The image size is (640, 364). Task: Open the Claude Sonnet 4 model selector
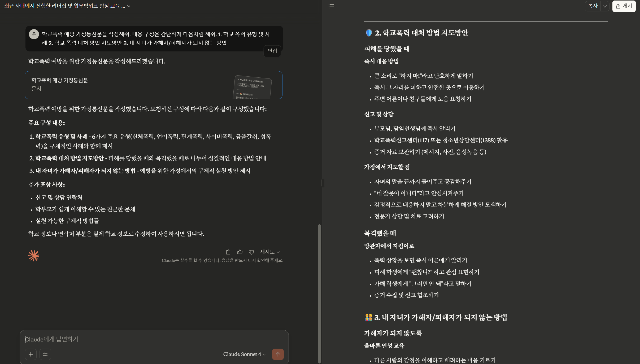(x=244, y=354)
